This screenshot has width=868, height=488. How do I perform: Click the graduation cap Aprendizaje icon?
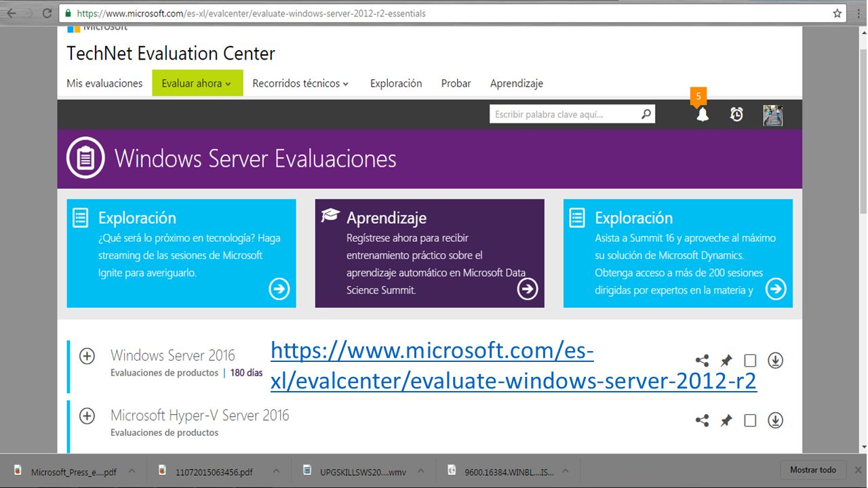coord(330,216)
